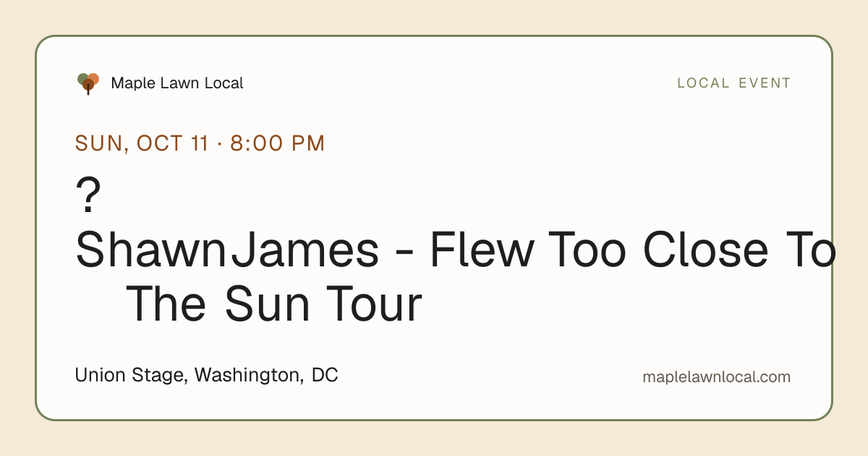
Task: Select the SUN, OCT 11 date text
Action: 142,143
